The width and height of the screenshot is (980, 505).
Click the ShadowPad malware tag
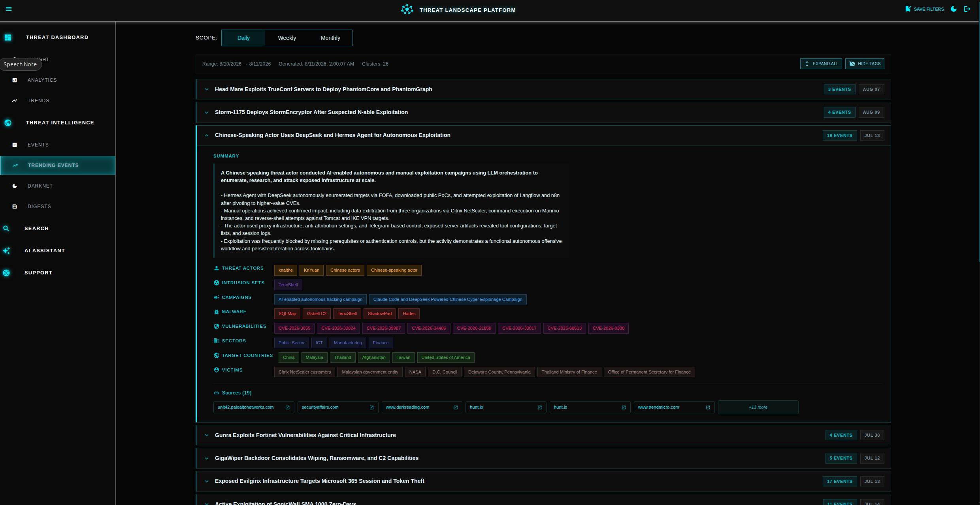click(380, 314)
